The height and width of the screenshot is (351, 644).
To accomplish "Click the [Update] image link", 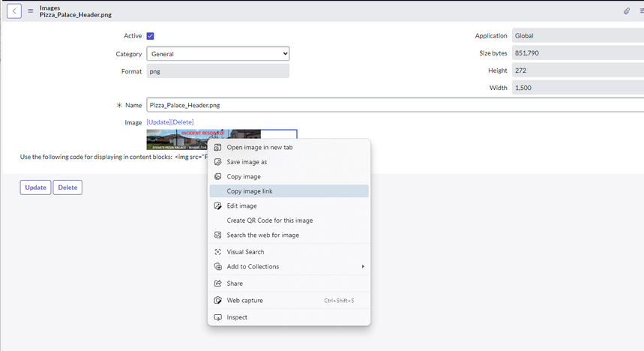I will click(158, 122).
